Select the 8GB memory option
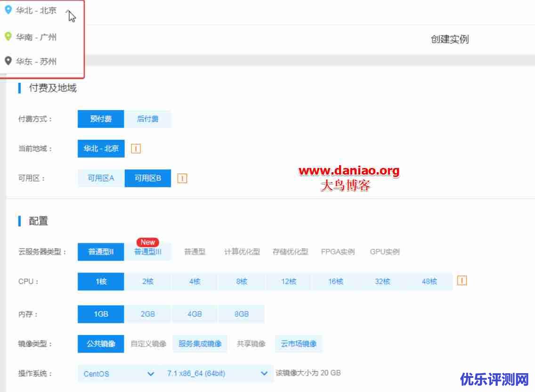 pos(242,313)
